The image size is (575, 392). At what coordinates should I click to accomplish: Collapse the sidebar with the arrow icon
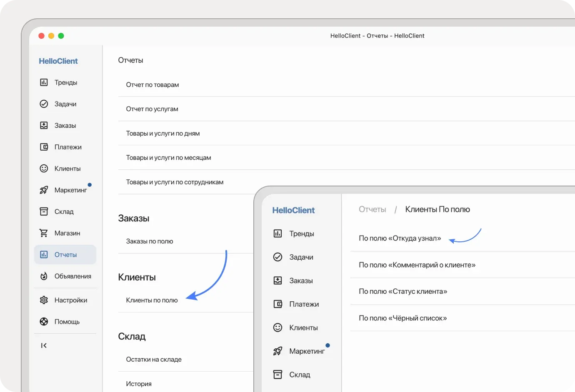click(44, 345)
